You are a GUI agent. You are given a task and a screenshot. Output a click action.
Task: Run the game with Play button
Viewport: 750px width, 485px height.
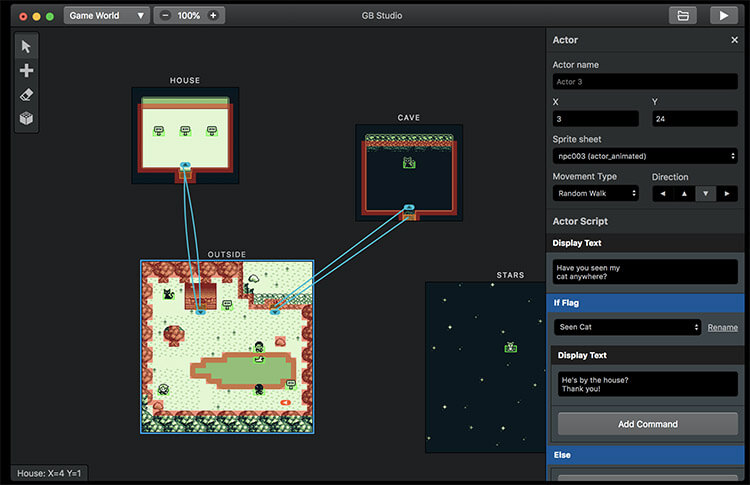pyautogui.click(x=724, y=15)
